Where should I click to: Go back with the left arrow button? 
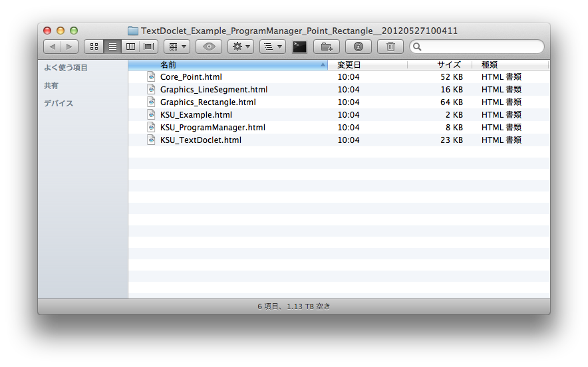(52, 47)
